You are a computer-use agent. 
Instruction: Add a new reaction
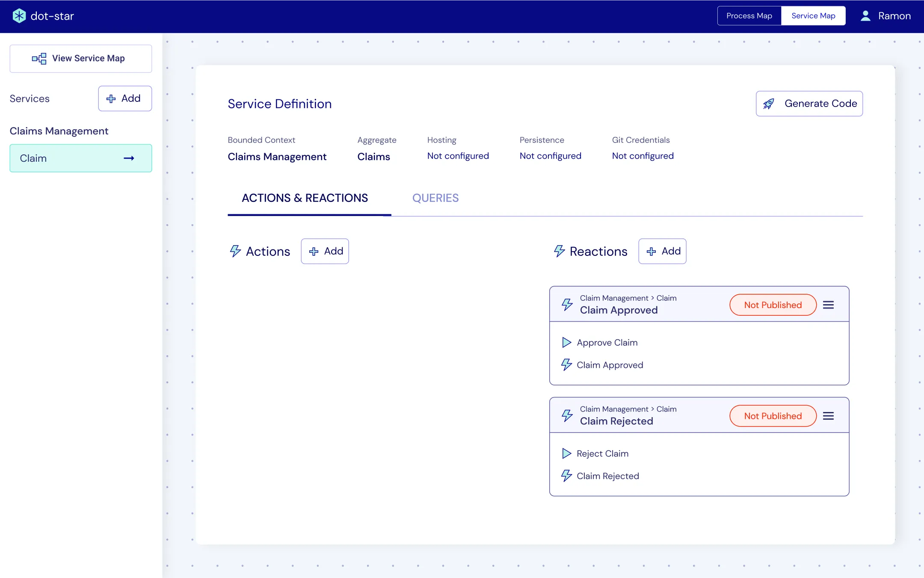[662, 251]
